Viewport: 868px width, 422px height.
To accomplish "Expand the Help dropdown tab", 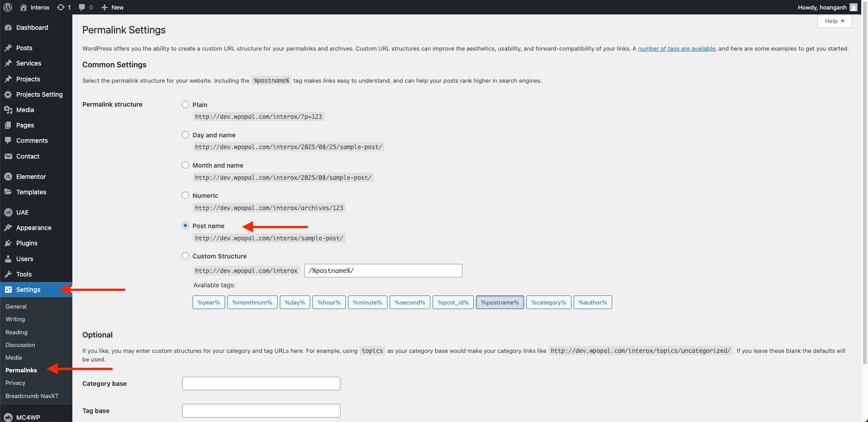I will click(834, 21).
